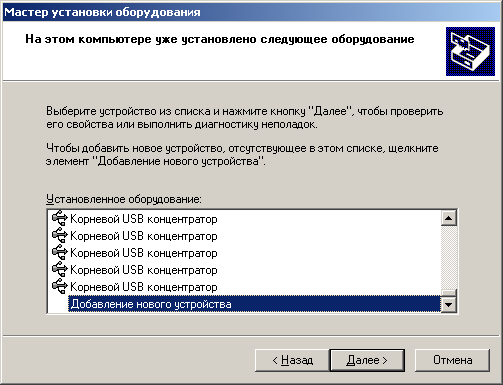503x385 pixels.
Task: Click the Мастер установки оборудования title bar
Action: pos(251,12)
